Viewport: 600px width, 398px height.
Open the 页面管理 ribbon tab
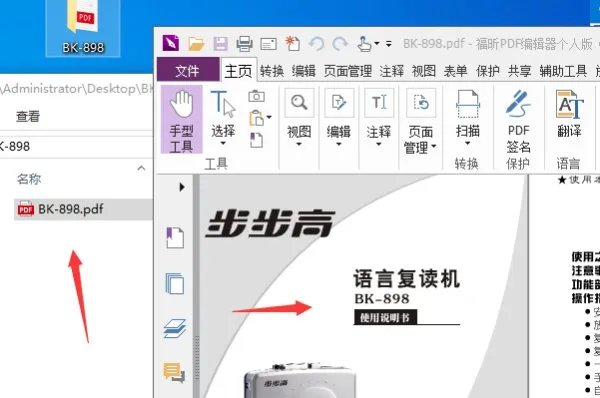coord(347,71)
